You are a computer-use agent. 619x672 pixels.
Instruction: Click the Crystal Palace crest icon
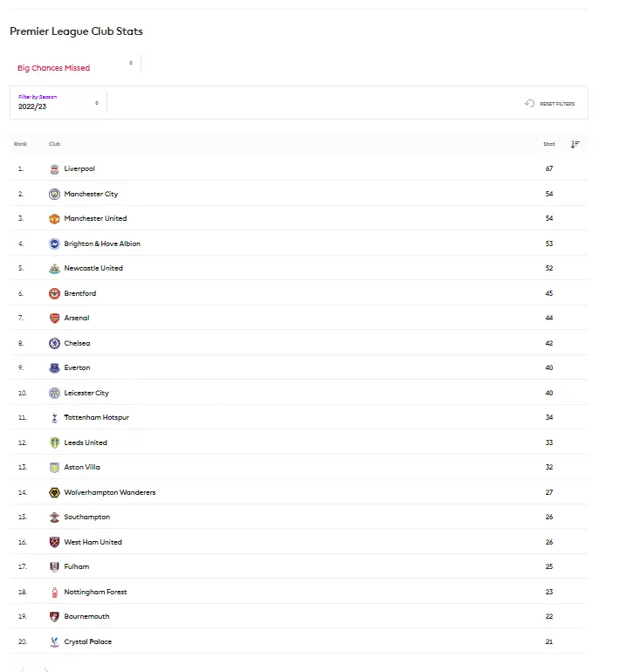tap(54, 641)
